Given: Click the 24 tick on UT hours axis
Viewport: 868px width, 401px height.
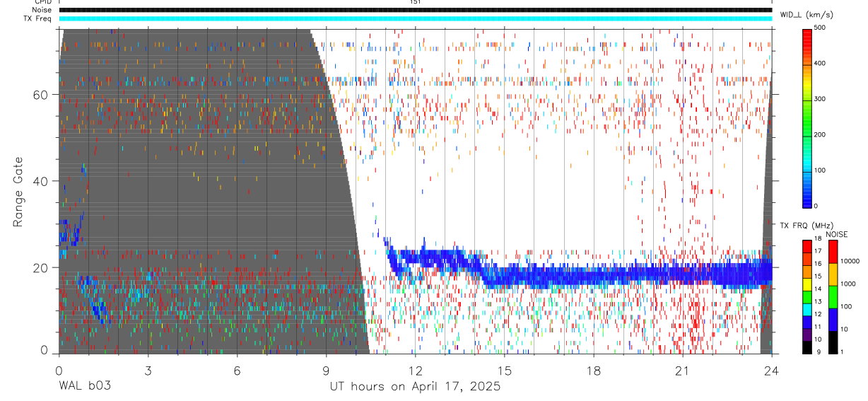Looking at the screenshot, I should click(772, 370).
